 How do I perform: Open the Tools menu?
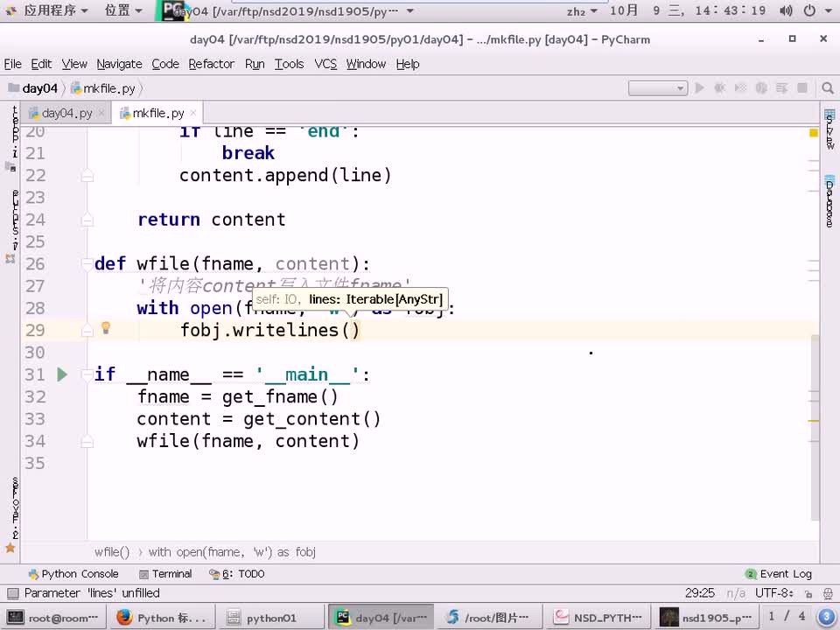click(290, 64)
